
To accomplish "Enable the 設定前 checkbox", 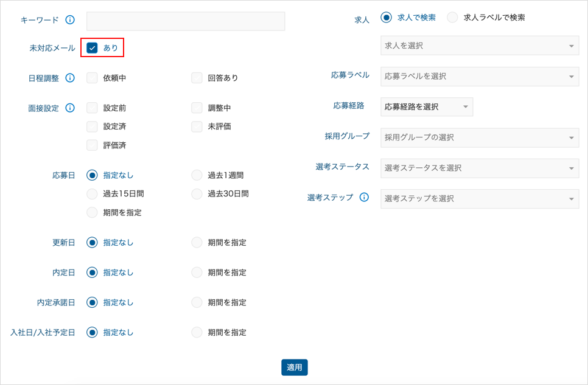I will pos(92,108).
